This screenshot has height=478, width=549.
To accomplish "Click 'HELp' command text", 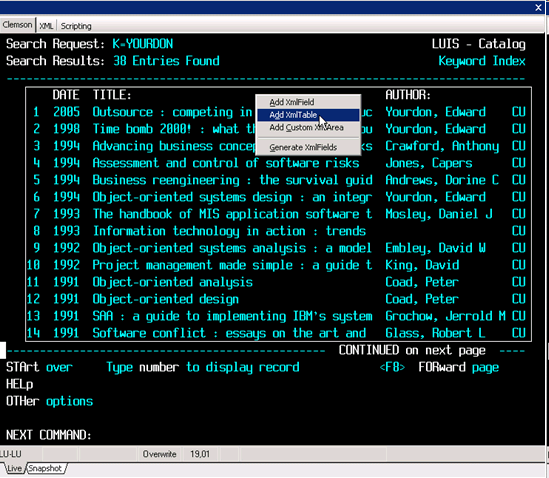I will [x=20, y=385].
